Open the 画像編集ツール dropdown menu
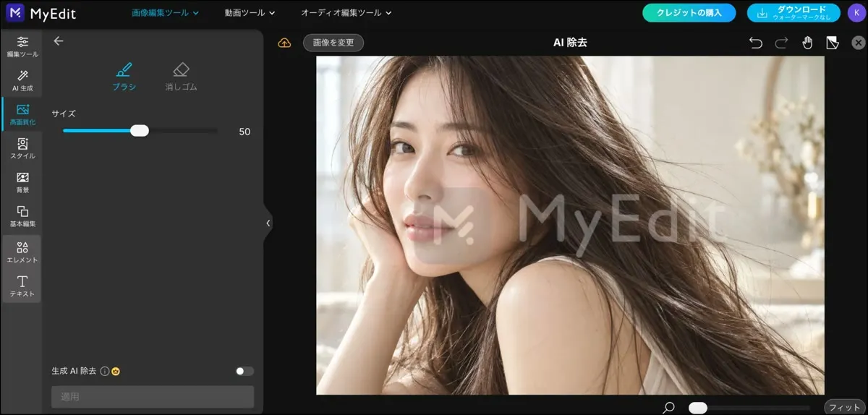 [166, 13]
